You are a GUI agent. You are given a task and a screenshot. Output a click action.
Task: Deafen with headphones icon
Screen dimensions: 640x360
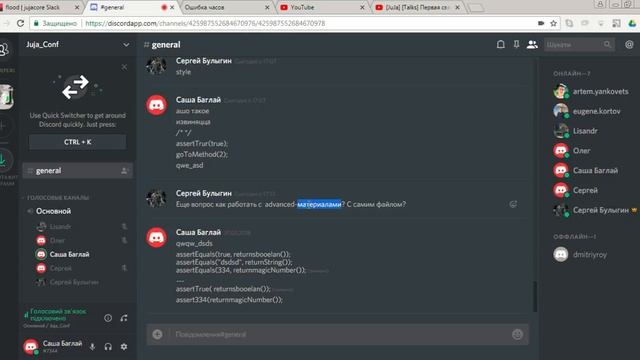click(108, 347)
